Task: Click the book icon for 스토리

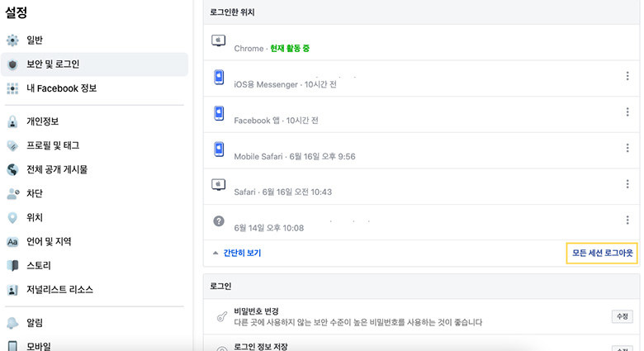Action: pyautogui.click(x=12, y=265)
